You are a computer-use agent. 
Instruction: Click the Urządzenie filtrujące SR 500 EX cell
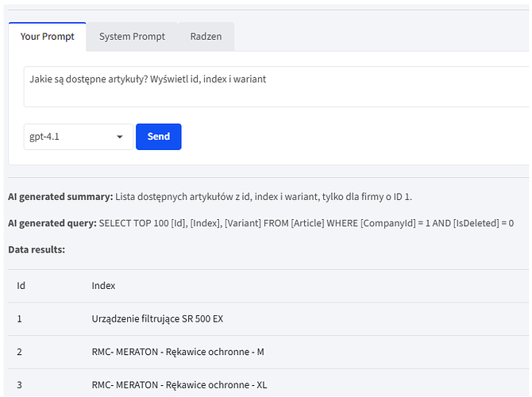point(157,318)
